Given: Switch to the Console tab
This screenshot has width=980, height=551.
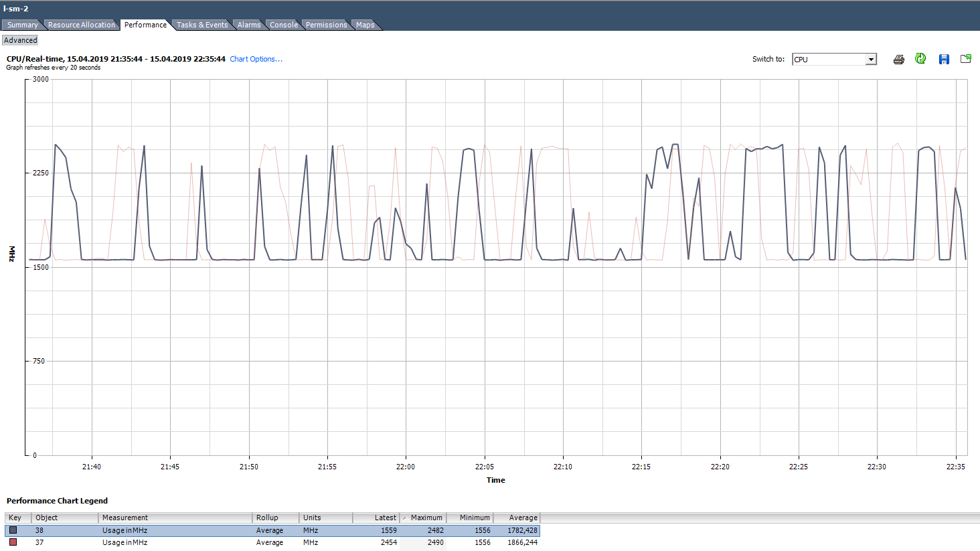Looking at the screenshot, I should tap(284, 25).
